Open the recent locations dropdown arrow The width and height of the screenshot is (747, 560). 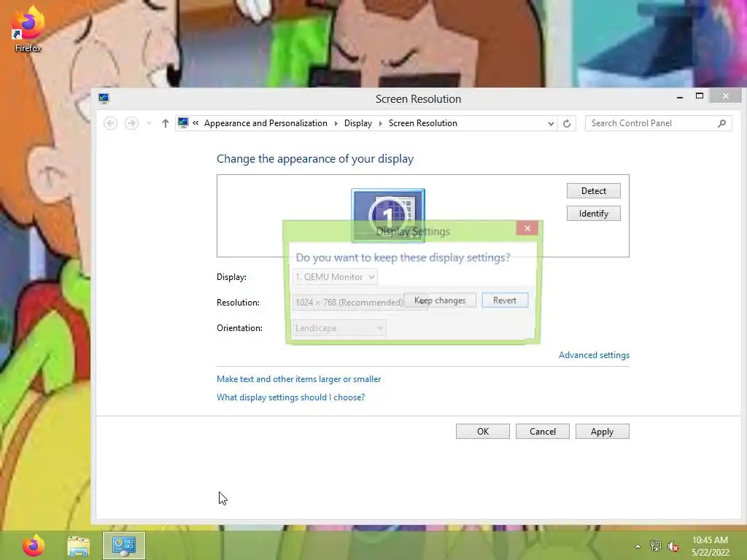coord(149,123)
